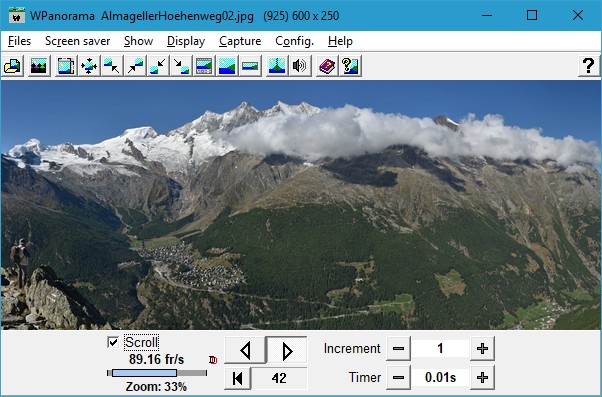602x397 pixels.
Task: Click the Timer value field showing 0.01s
Action: [x=440, y=377]
